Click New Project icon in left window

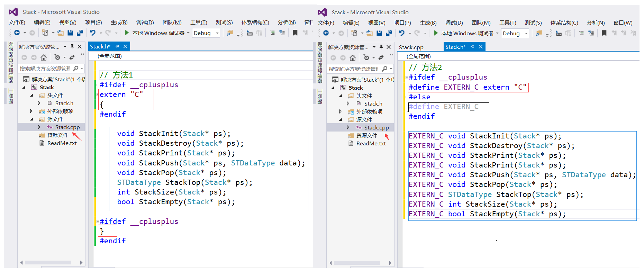tap(45, 33)
